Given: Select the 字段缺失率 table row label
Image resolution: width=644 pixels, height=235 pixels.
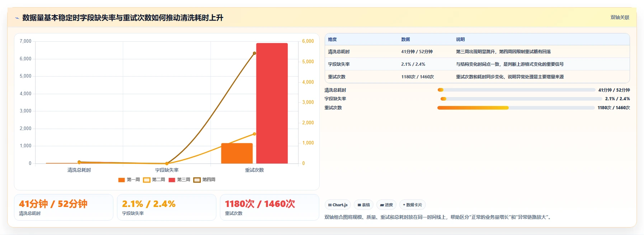Looking at the screenshot, I should 339,64.
